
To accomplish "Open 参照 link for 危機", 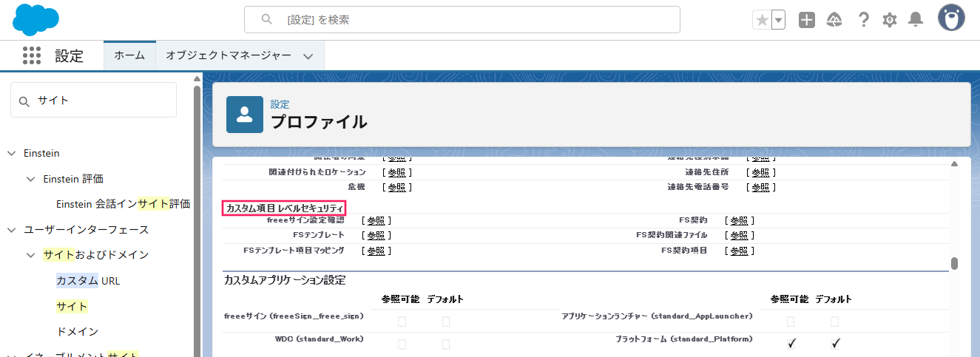I will click(396, 187).
